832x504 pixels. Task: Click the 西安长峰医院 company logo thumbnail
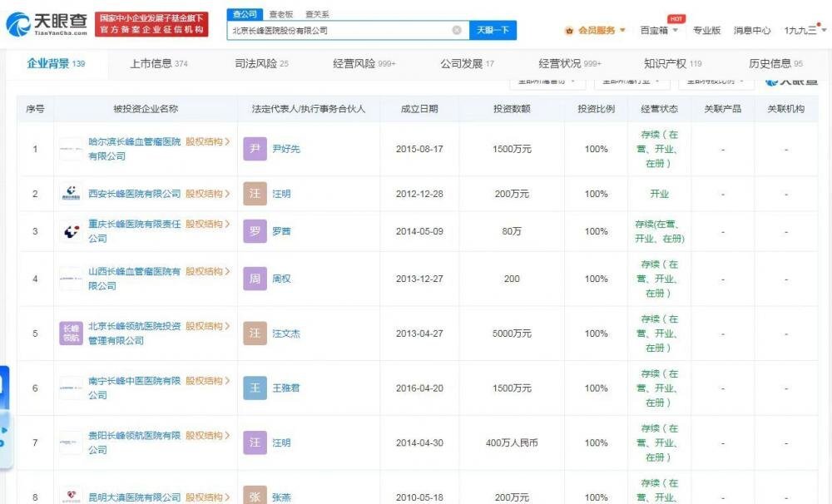[x=71, y=194]
